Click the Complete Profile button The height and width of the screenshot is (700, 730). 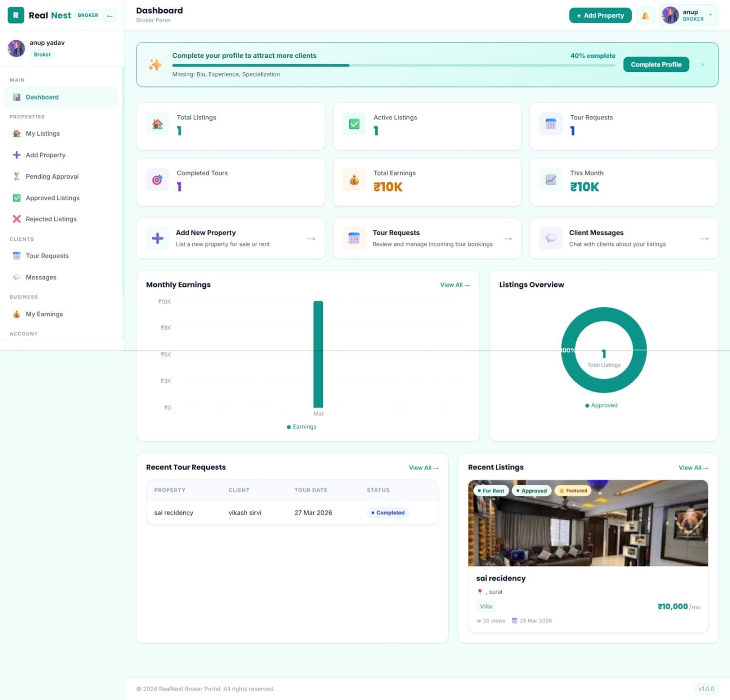656,65
